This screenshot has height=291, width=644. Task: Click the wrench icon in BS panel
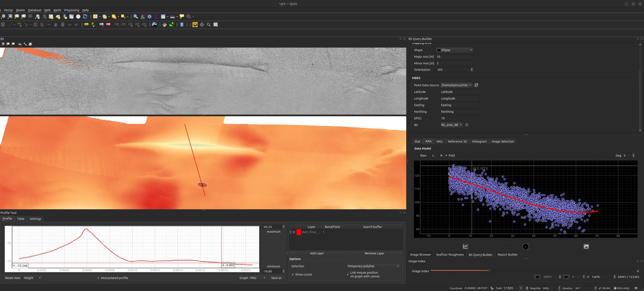pos(25,44)
